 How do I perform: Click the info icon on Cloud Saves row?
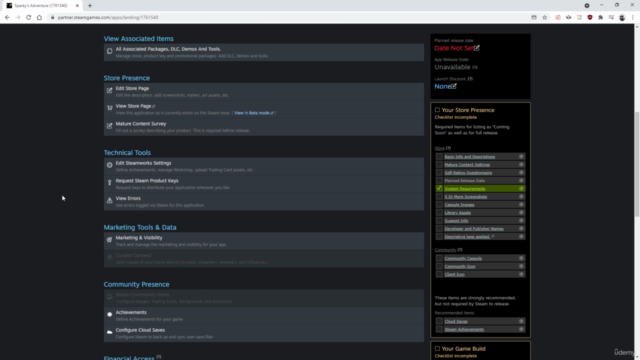coord(521,321)
